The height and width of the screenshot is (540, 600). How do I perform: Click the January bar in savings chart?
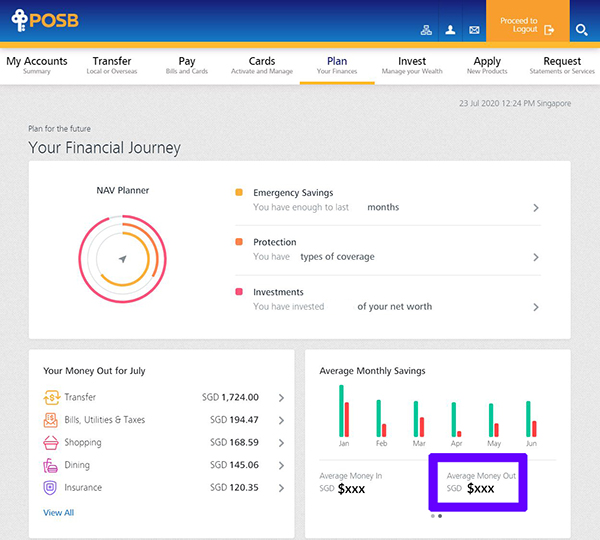point(343,410)
